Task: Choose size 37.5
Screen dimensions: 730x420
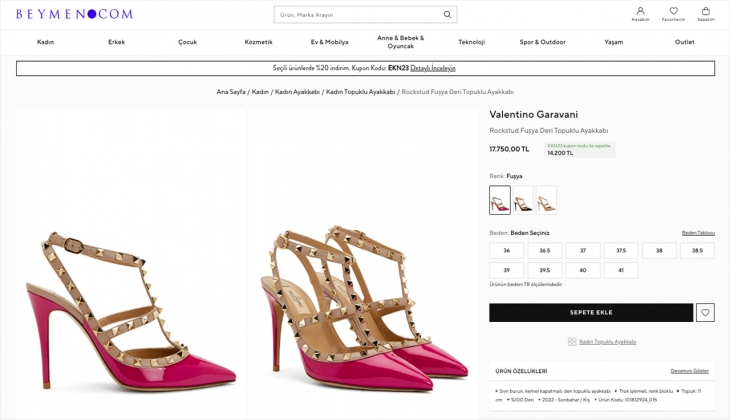Action: tap(621, 251)
